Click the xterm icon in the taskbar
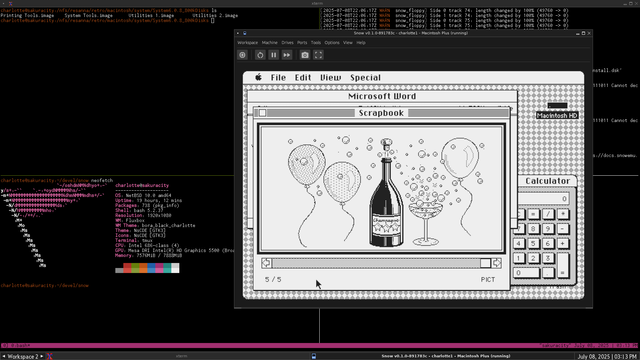 pyautogui.click(x=49, y=356)
